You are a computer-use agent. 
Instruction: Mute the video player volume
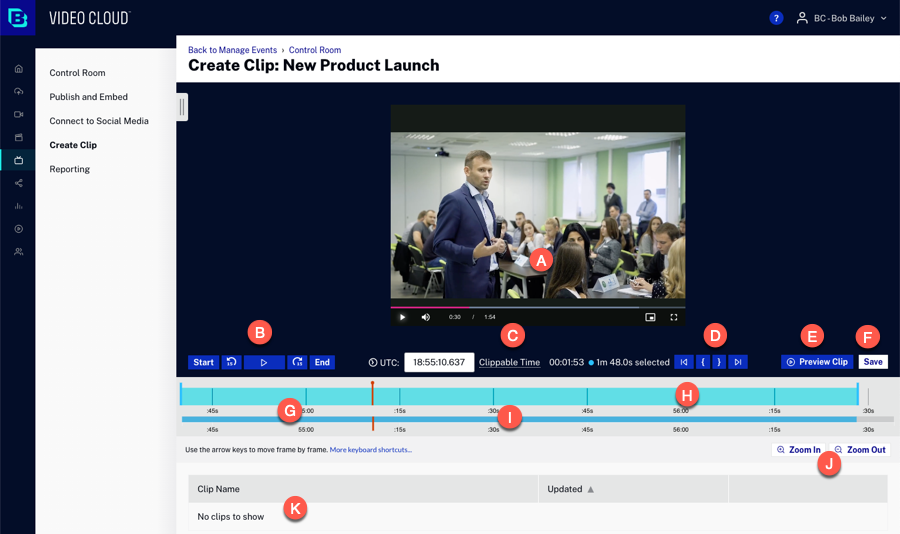(x=426, y=317)
